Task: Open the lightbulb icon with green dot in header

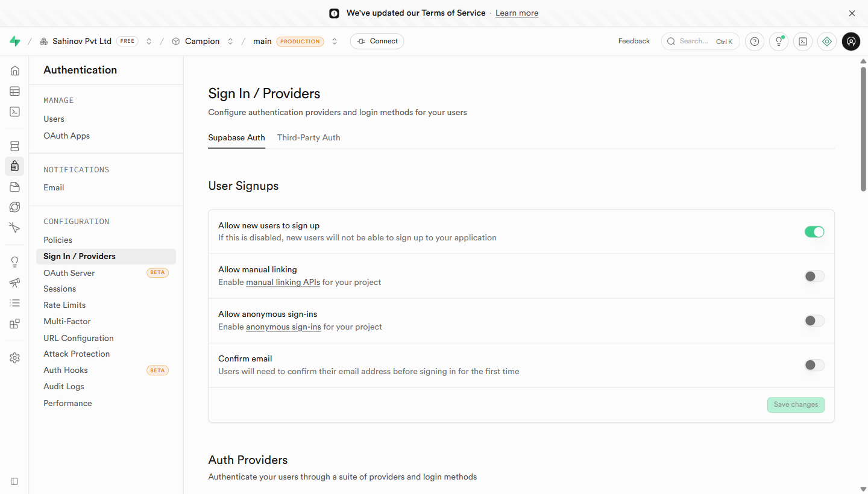Action: click(x=779, y=42)
